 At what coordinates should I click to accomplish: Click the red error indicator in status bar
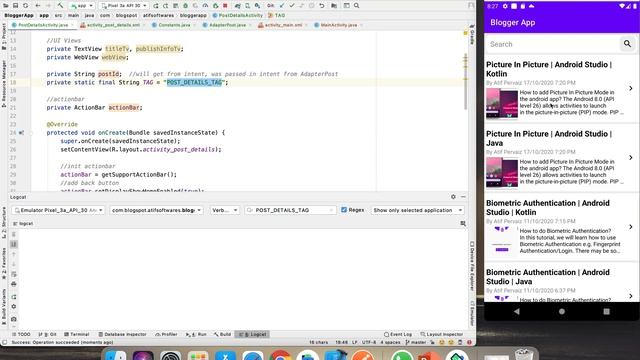[x=469, y=342]
